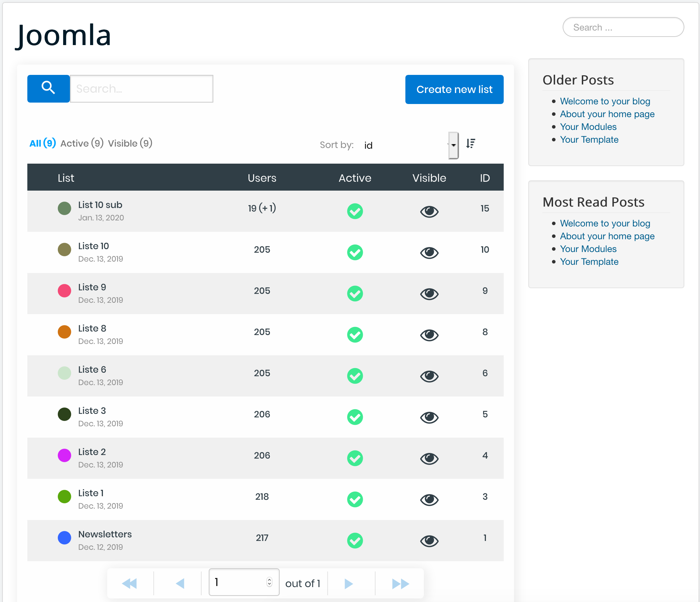Focus the list search input field
Screen dimensions: 700x602
pos(142,89)
